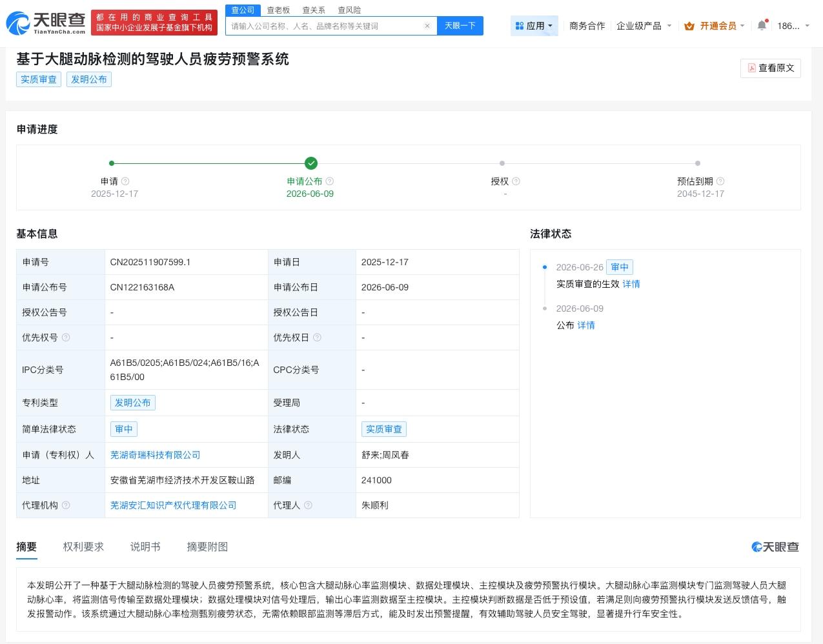Image resolution: width=823 pixels, height=644 pixels.
Task: Clear the search box with the X icon
Action: click(x=427, y=26)
